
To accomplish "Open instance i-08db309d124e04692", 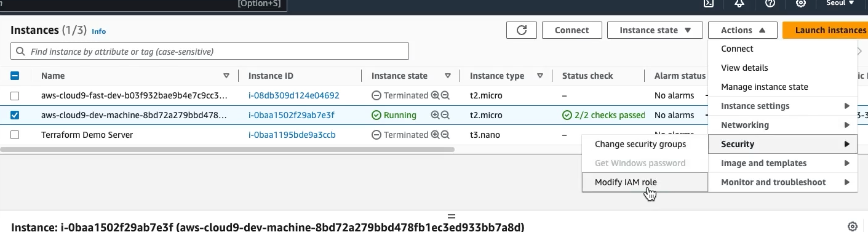I will coord(294,95).
